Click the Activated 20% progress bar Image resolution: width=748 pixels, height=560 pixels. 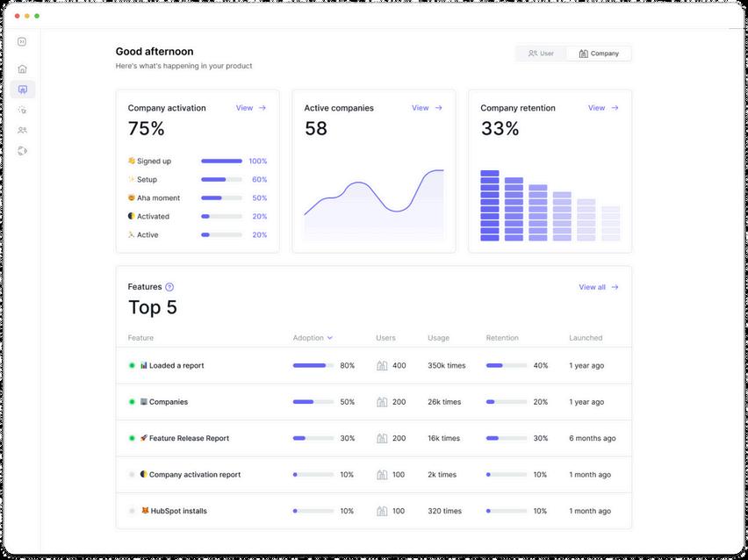221,217
